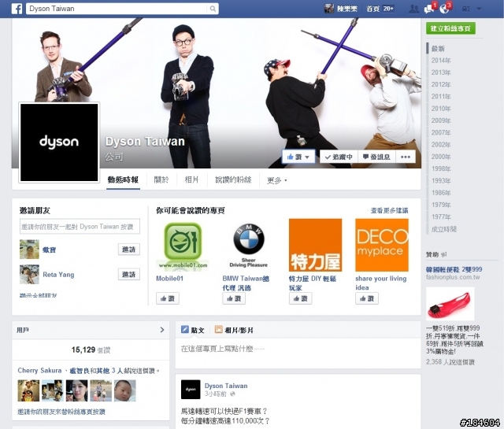The width and height of the screenshot is (504, 429).
Task: Open the three-dots more options button
Action: coord(406,157)
